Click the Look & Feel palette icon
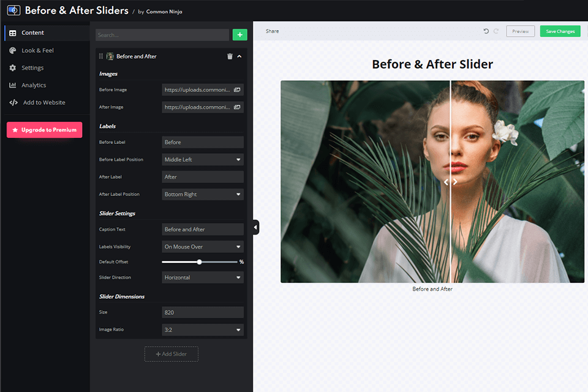Screen dimensions: 588x392 pyautogui.click(x=13, y=50)
